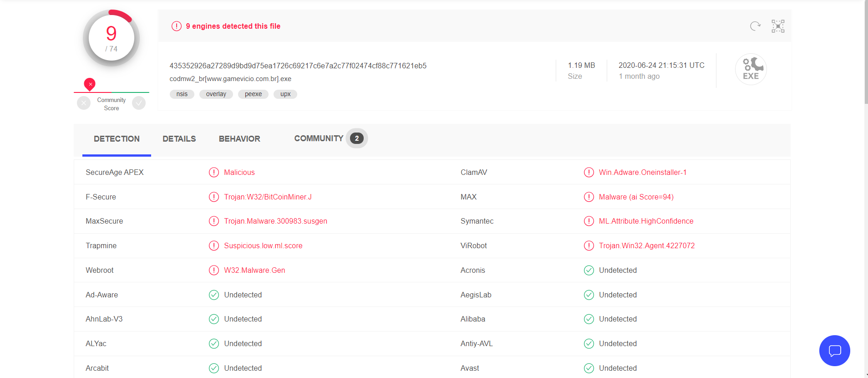Image resolution: width=868 pixels, height=378 pixels.
Task: Vote positive with community score checkmark icon
Action: (139, 103)
